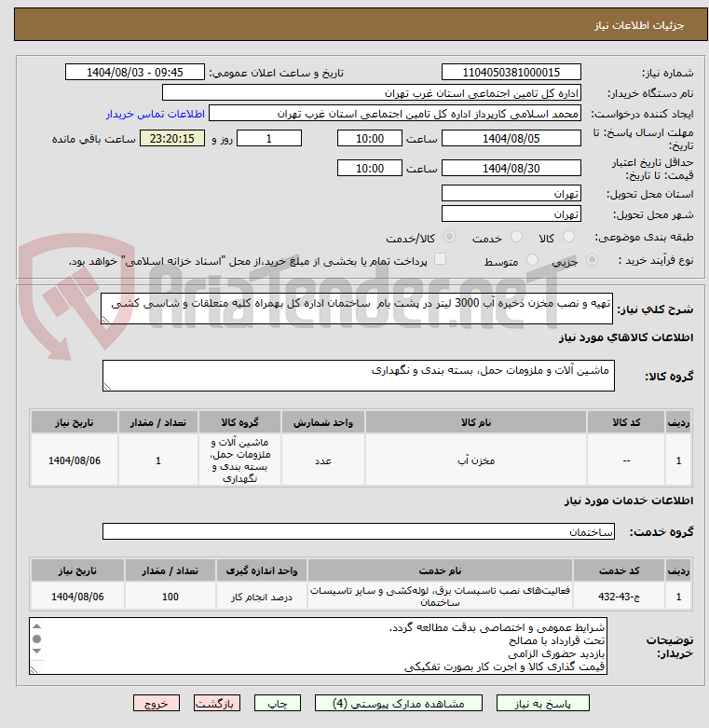Click the بازگشت back button
The image size is (709, 728).
(x=217, y=703)
